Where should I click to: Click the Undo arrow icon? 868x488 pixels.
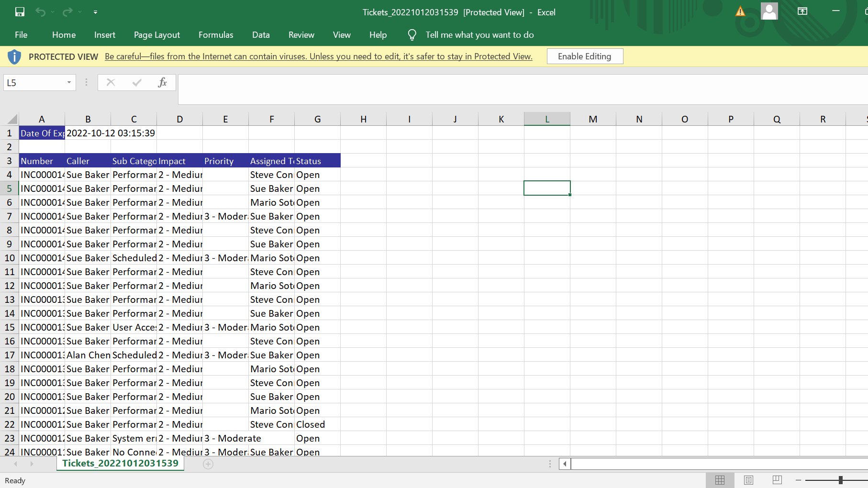pos(40,12)
